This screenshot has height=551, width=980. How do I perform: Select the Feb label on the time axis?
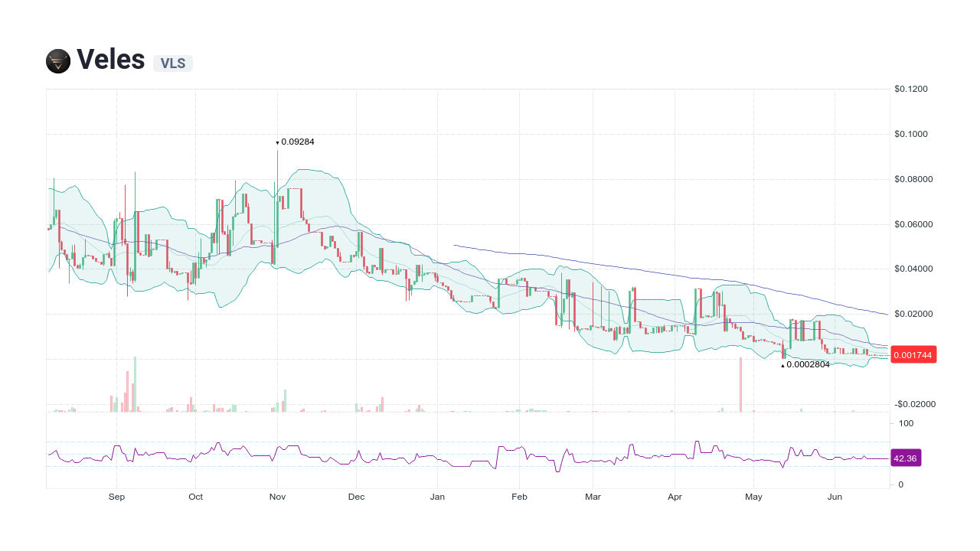coord(519,497)
